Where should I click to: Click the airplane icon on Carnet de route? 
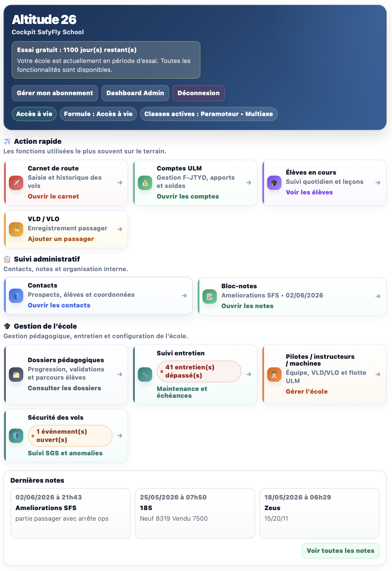(x=16, y=183)
